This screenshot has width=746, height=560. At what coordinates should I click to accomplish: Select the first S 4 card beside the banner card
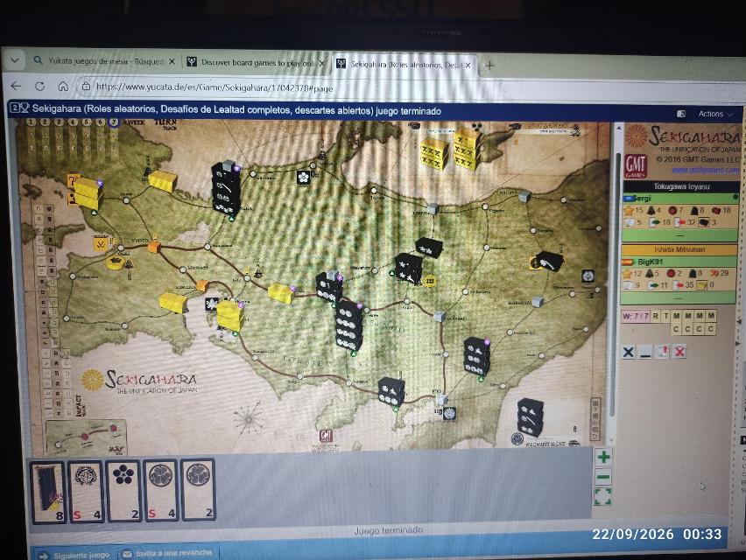tap(86, 491)
